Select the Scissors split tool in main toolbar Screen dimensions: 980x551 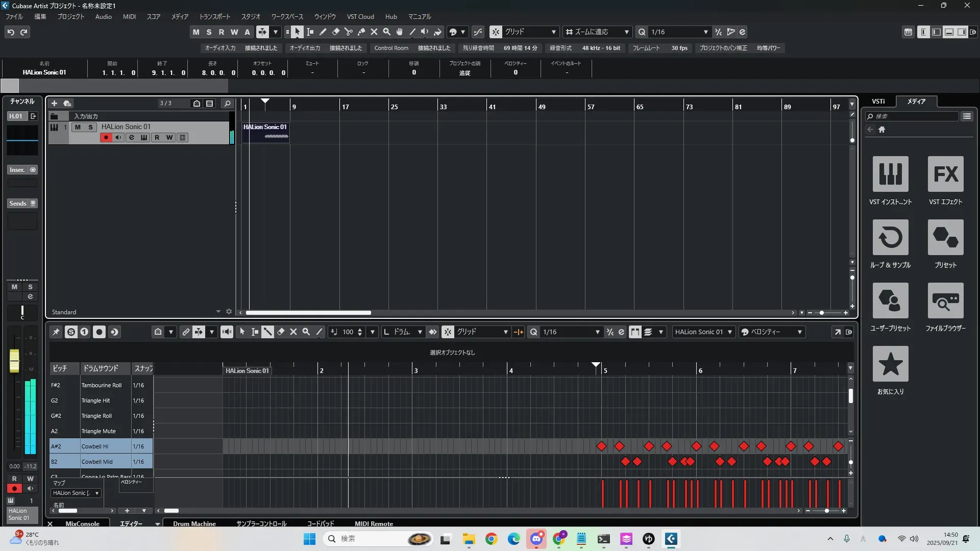349,32
